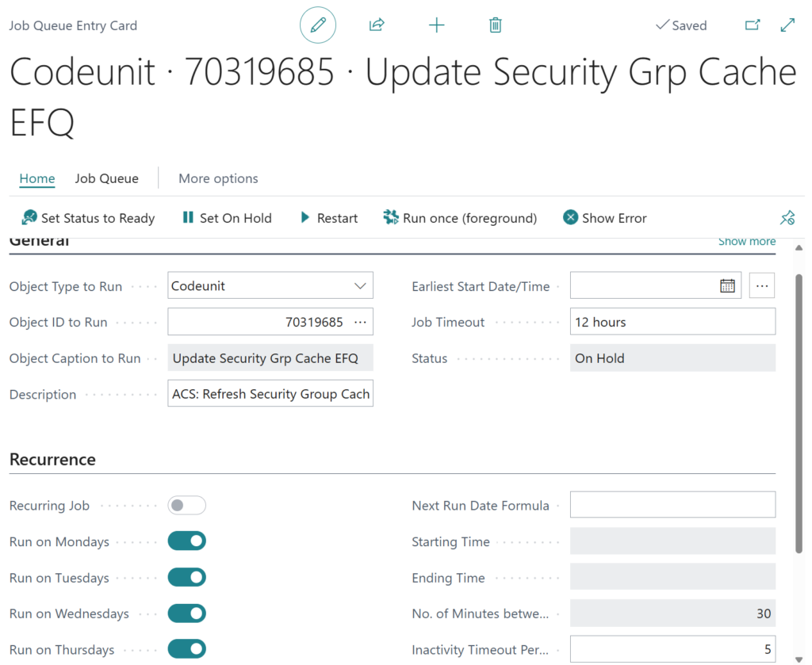Click the expand full-screen arrows icon
Screen dimensions: 812x665
787,25
